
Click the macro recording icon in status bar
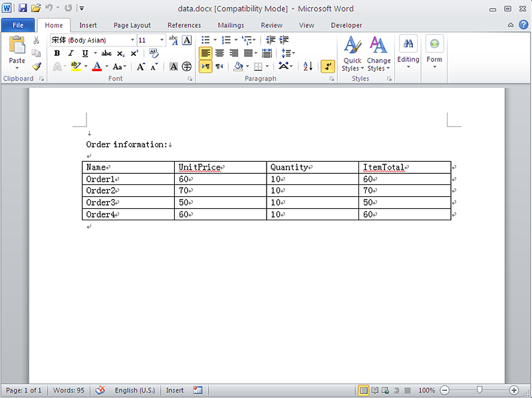(198, 390)
